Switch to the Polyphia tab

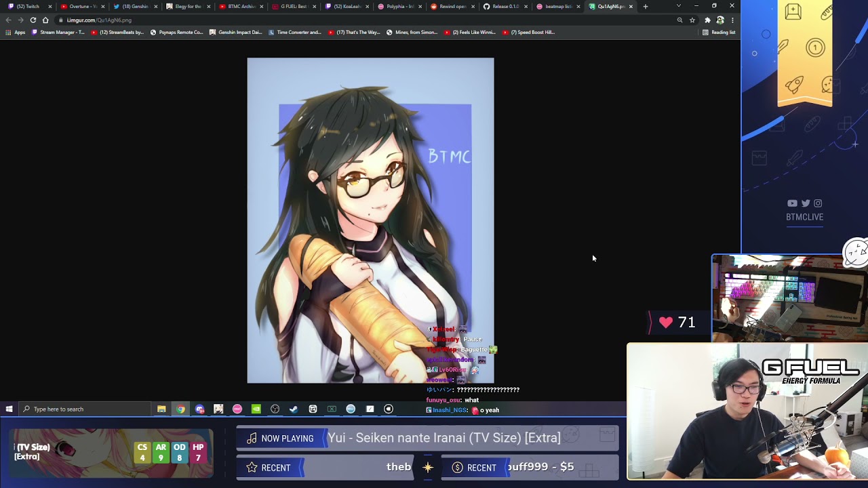399,7
